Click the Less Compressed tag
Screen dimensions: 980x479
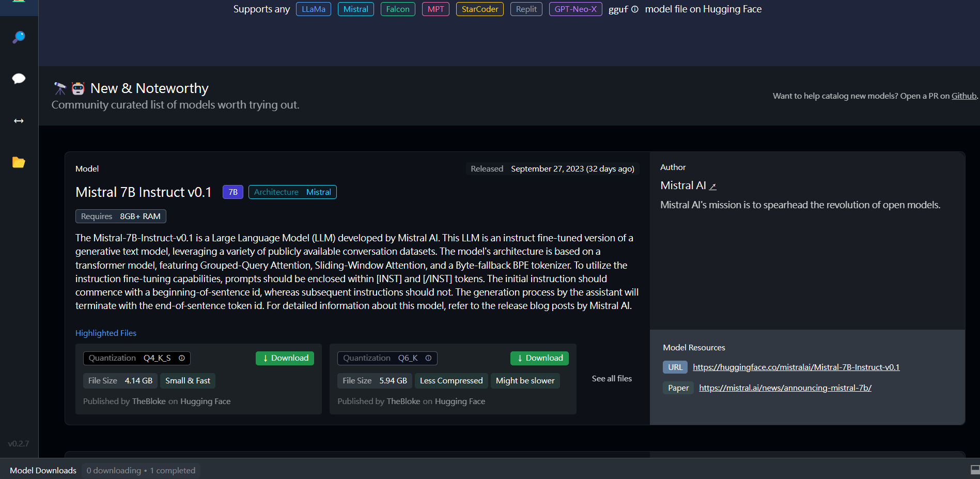pos(452,381)
